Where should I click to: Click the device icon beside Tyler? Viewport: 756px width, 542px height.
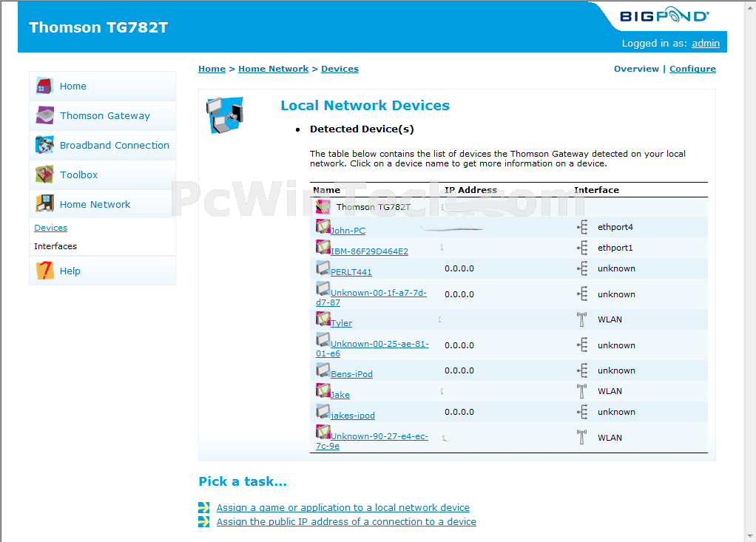(323, 319)
